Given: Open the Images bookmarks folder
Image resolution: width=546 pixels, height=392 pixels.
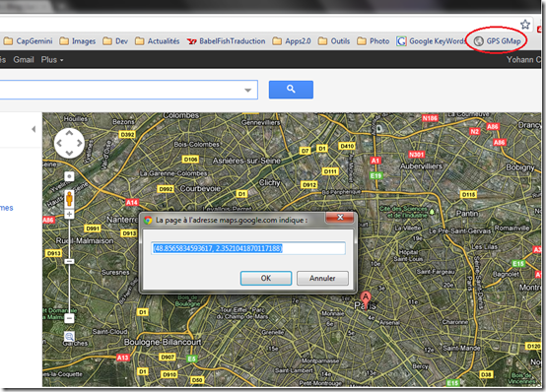Looking at the screenshot, I should [77, 41].
